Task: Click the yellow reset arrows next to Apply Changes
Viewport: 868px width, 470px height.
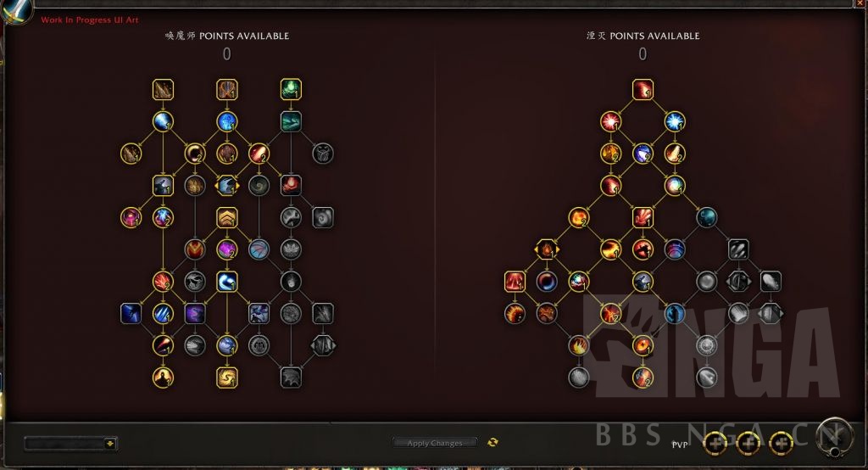Action: (x=492, y=442)
